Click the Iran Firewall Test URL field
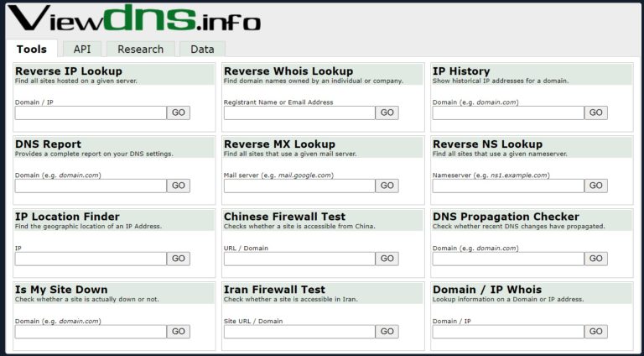Viewport: 644px width, 356px height. pyautogui.click(x=299, y=332)
